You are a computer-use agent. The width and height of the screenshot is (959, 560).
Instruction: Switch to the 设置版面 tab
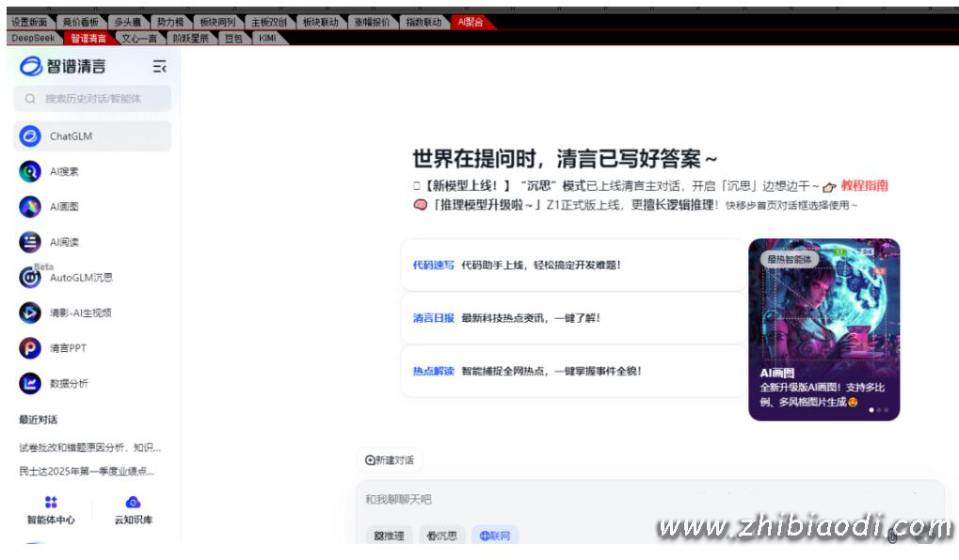[x=29, y=22]
